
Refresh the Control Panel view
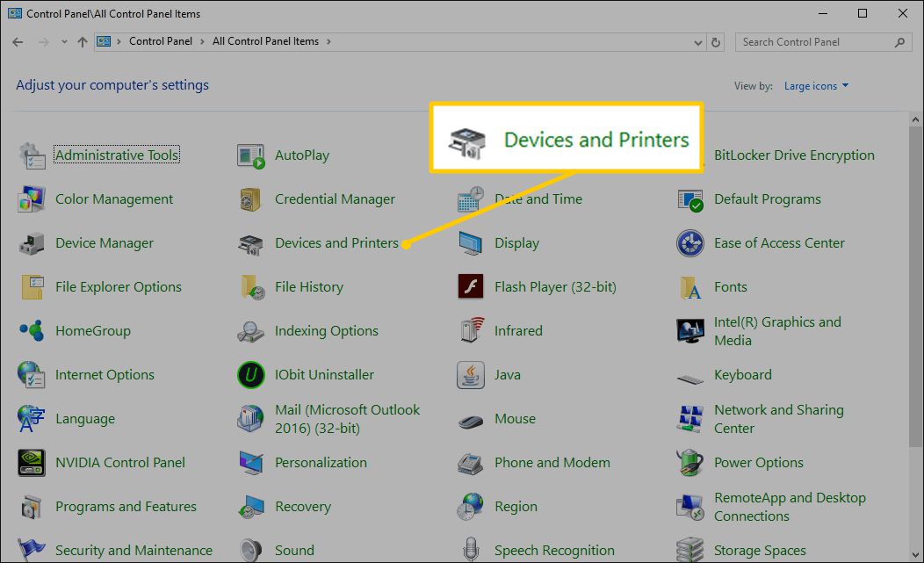coord(715,42)
